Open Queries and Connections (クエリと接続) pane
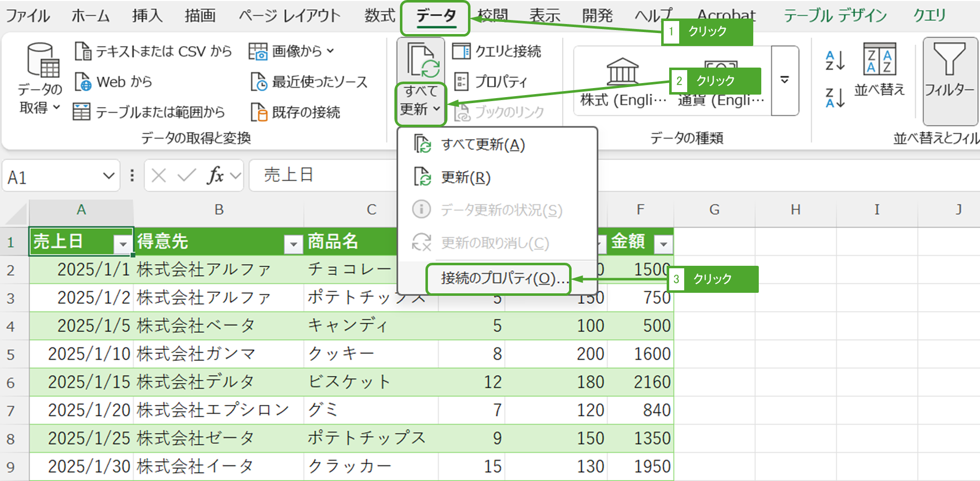Viewport: 980px width, 481px height. click(497, 51)
